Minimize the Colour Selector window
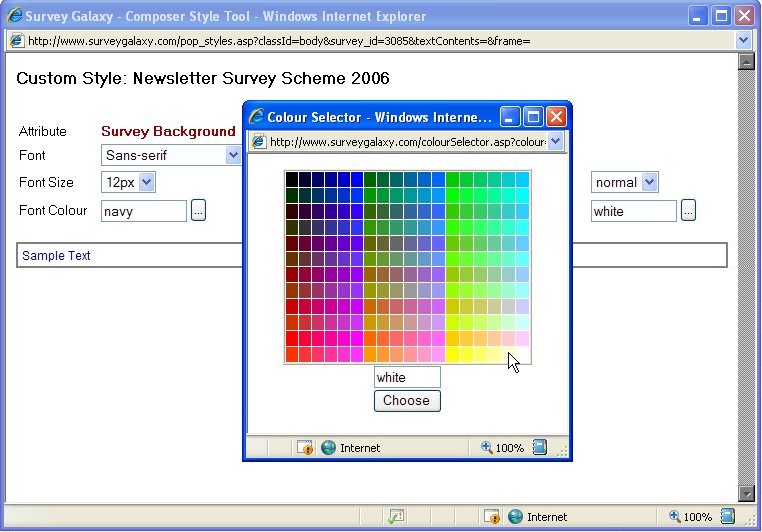This screenshot has width=762, height=532. [x=510, y=117]
